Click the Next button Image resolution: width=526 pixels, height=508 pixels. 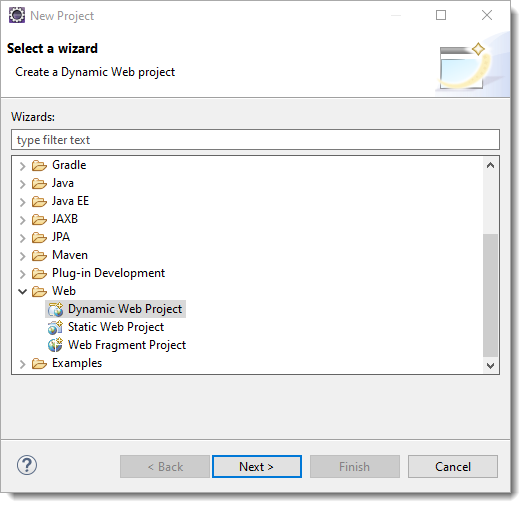pyautogui.click(x=257, y=466)
